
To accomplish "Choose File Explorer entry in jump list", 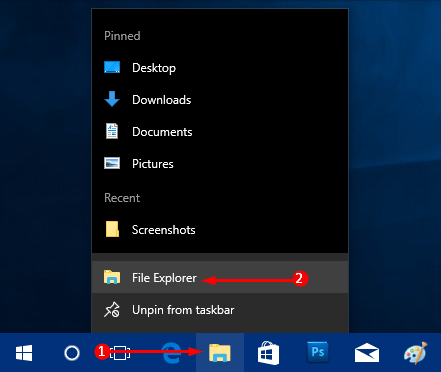I will (x=220, y=277).
